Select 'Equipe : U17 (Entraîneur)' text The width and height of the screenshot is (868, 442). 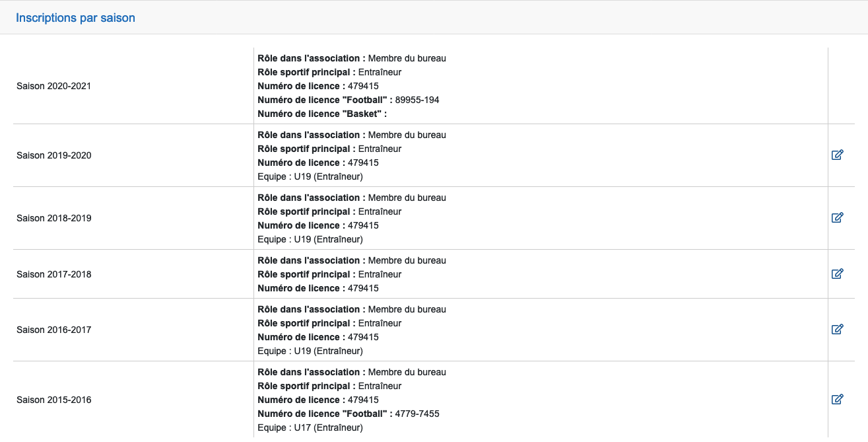[310, 427]
